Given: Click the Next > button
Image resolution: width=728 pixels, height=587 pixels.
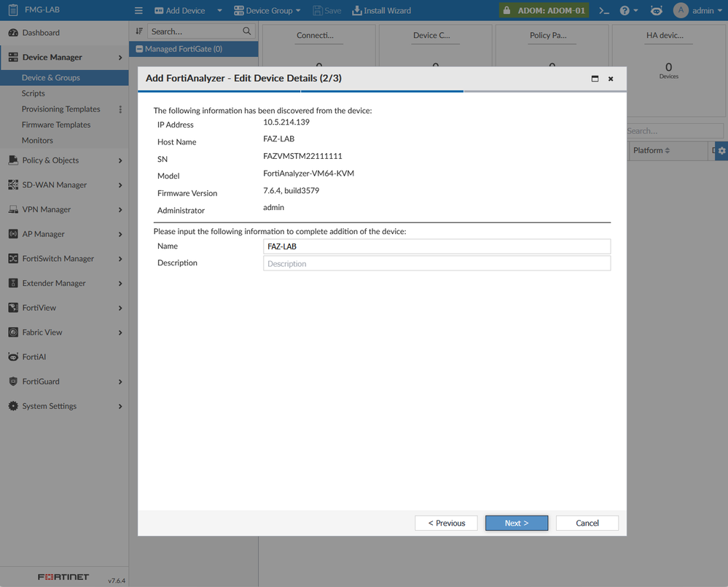Looking at the screenshot, I should click(x=516, y=523).
